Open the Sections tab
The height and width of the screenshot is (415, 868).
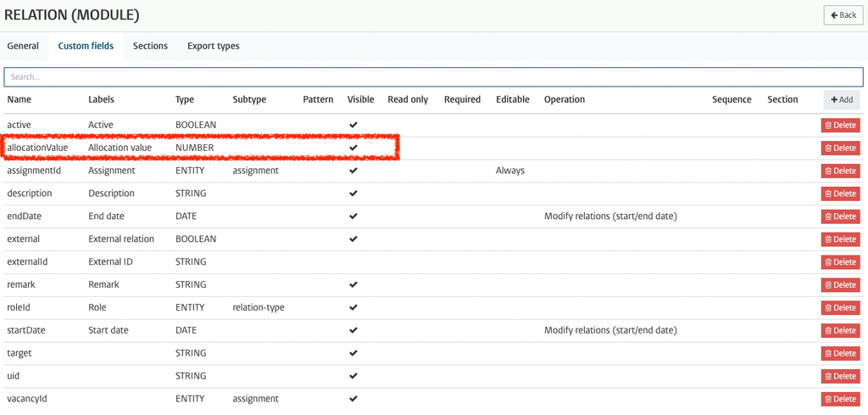pos(150,46)
